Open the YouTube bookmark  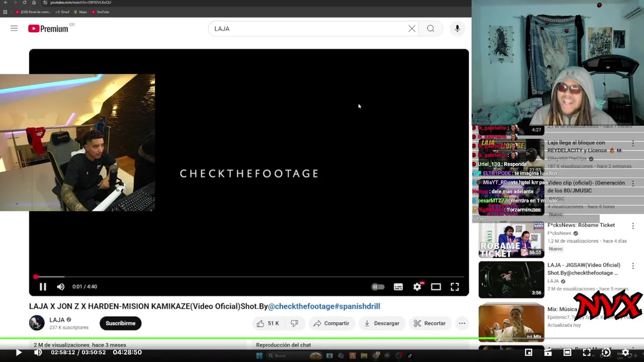pos(100,12)
